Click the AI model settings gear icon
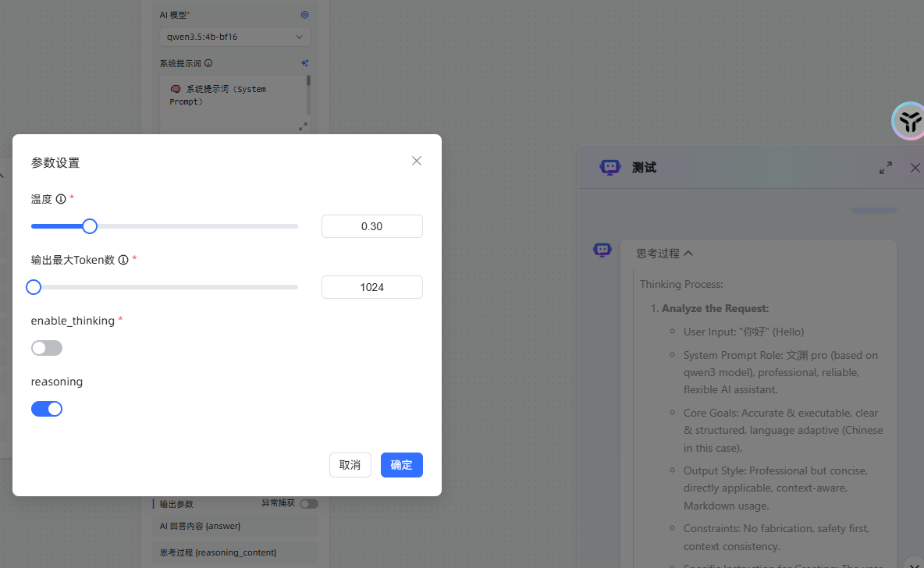The height and width of the screenshot is (568, 924). click(304, 15)
